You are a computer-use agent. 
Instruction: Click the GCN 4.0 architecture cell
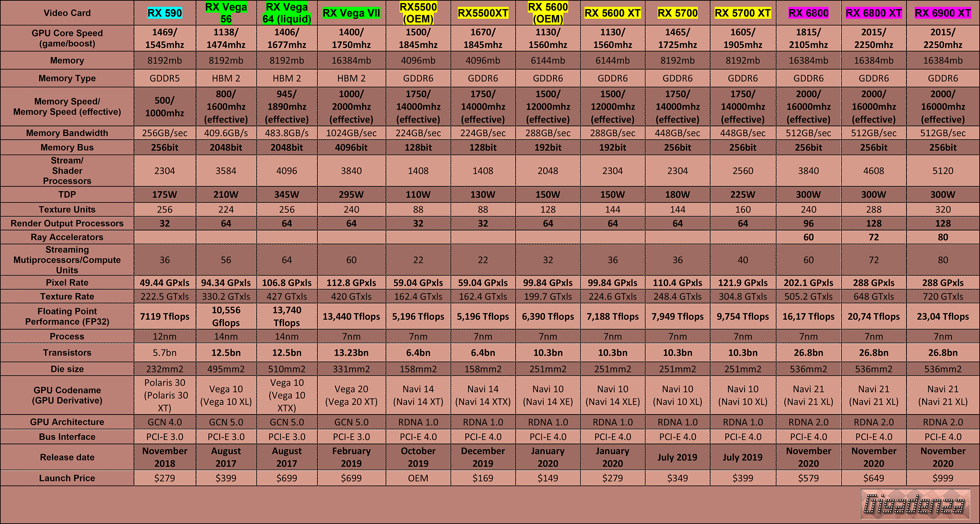pyautogui.click(x=165, y=422)
